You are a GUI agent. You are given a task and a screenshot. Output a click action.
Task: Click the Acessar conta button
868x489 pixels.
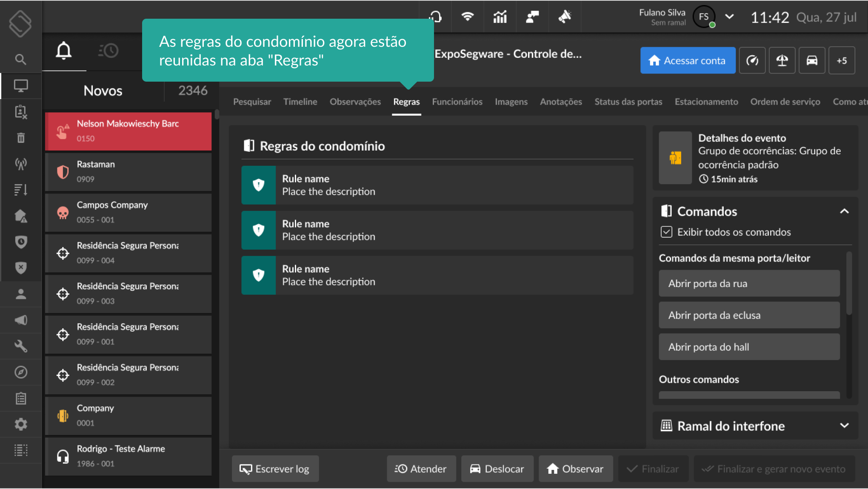click(688, 60)
